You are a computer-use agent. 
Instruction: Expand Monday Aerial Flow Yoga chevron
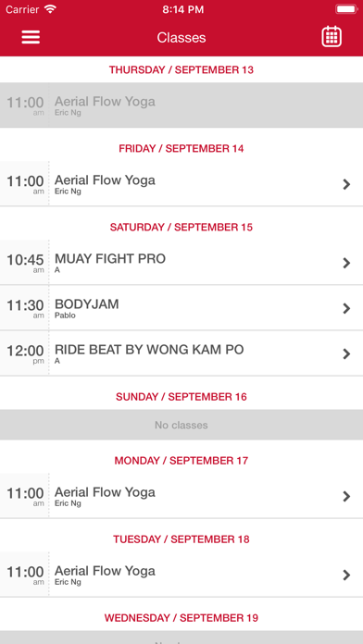pyautogui.click(x=346, y=496)
